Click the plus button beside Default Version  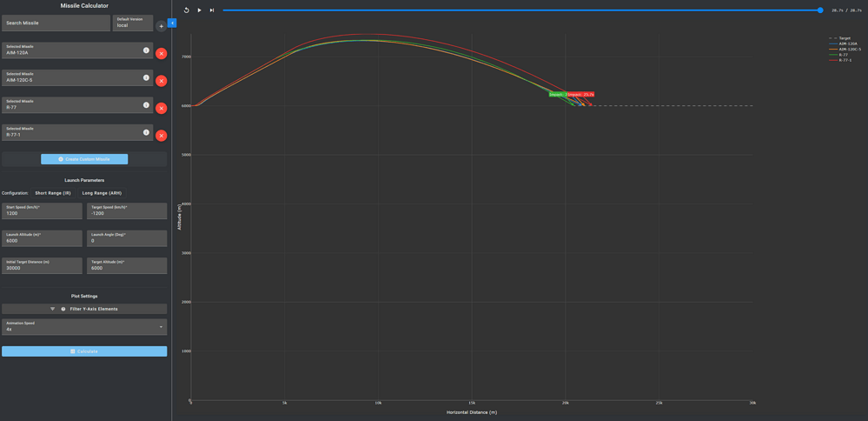pyautogui.click(x=161, y=26)
